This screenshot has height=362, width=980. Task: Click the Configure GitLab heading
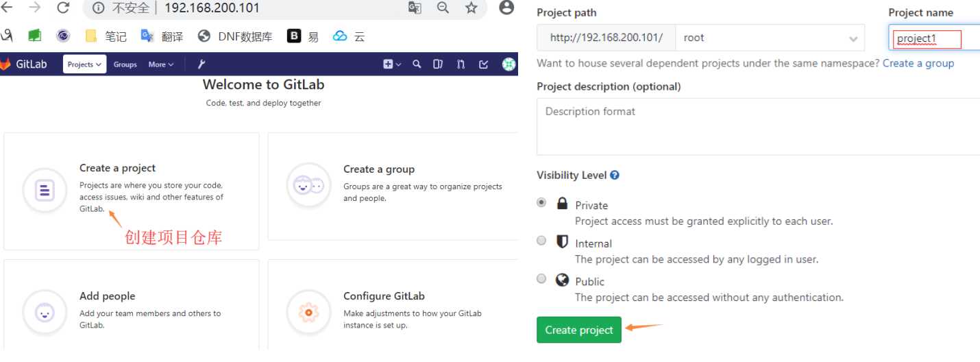[x=384, y=296]
